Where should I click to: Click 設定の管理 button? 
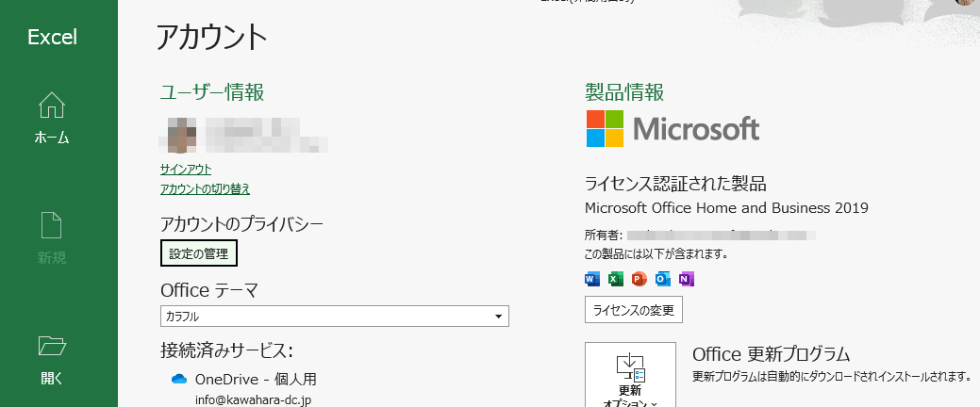(x=199, y=253)
